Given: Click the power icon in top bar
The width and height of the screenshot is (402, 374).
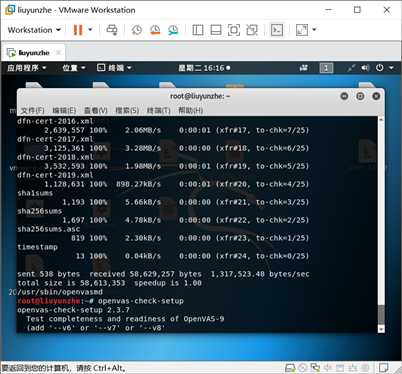Looking at the screenshot, I should point(380,68).
